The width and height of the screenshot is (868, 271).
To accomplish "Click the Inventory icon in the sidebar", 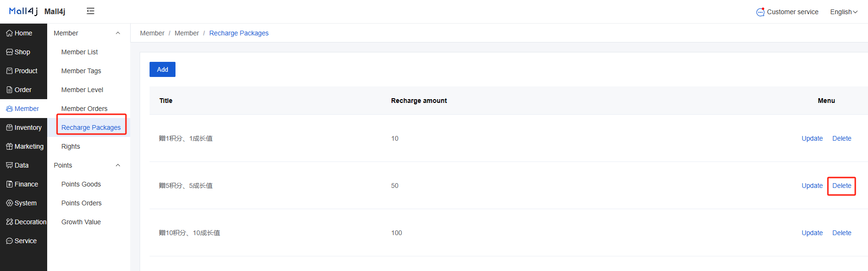I will [9, 127].
